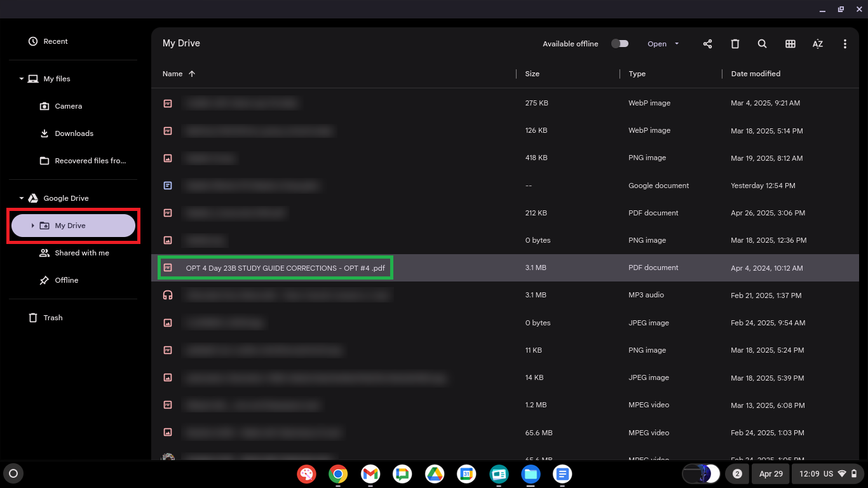Click the Delete trash icon in toolbar
The image size is (868, 488).
tap(735, 44)
